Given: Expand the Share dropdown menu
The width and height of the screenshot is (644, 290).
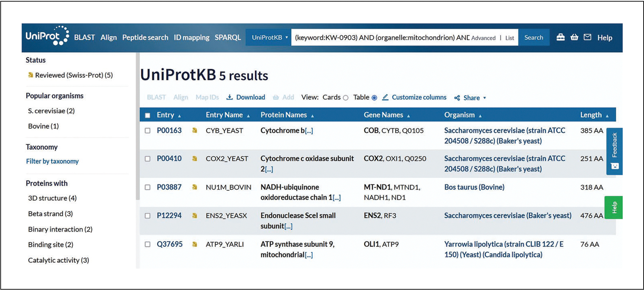Looking at the screenshot, I should coord(470,98).
